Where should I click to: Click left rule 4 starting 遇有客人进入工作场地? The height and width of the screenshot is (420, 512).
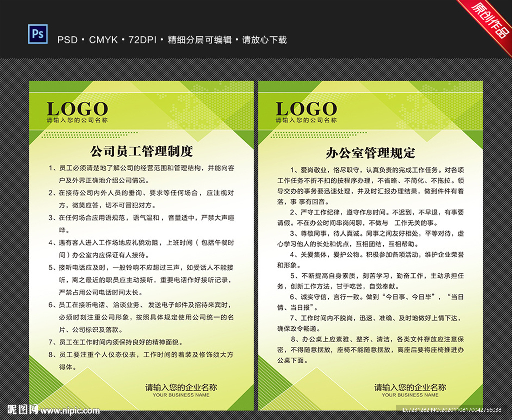pyautogui.click(x=141, y=249)
